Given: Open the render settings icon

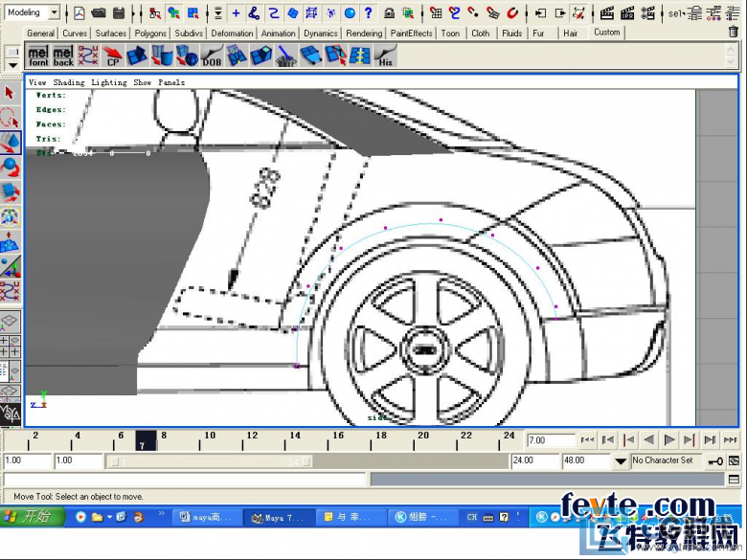Looking at the screenshot, I should pyautogui.click(x=648, y=13).
